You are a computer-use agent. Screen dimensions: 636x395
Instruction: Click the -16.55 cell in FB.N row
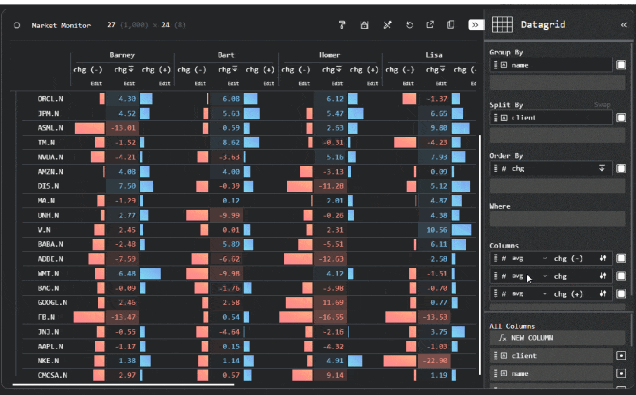coord(330,317)
